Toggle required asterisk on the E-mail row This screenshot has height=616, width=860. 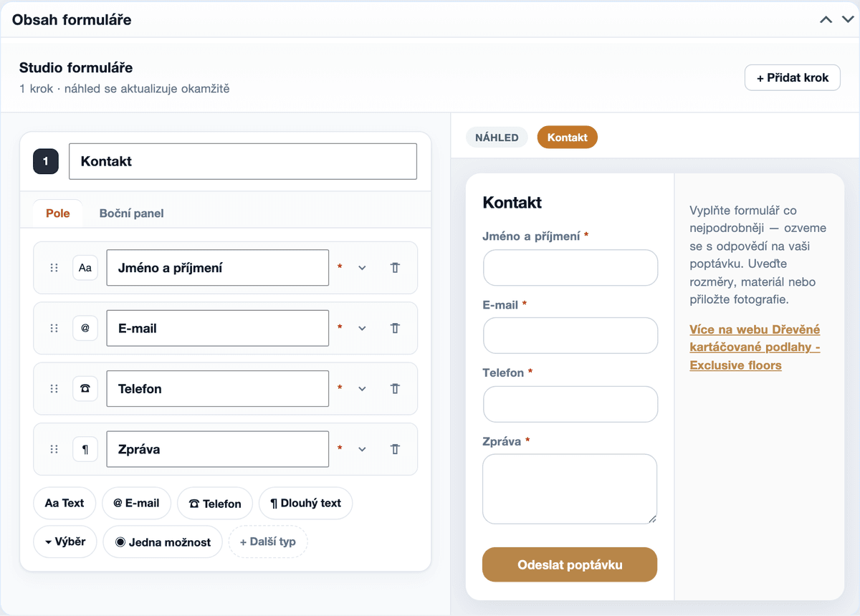pyautogui.click(x=340, y=328)
